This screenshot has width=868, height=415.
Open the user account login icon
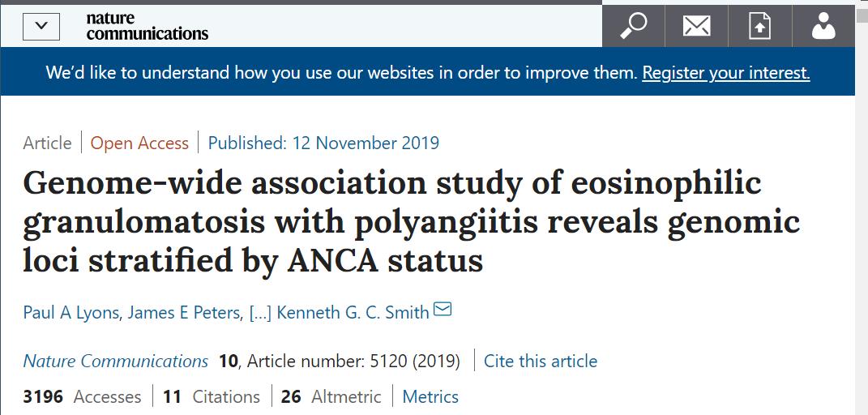click(x=823, y=27)
